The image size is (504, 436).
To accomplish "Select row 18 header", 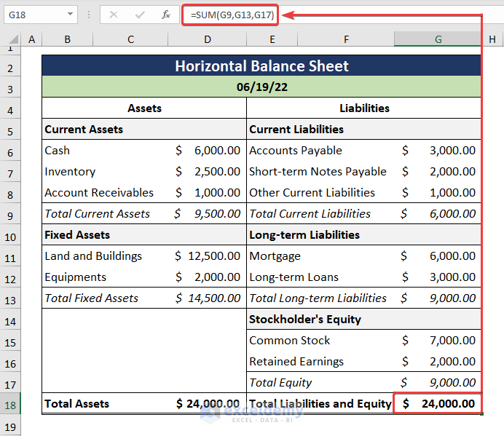I will tap(10, 403).
